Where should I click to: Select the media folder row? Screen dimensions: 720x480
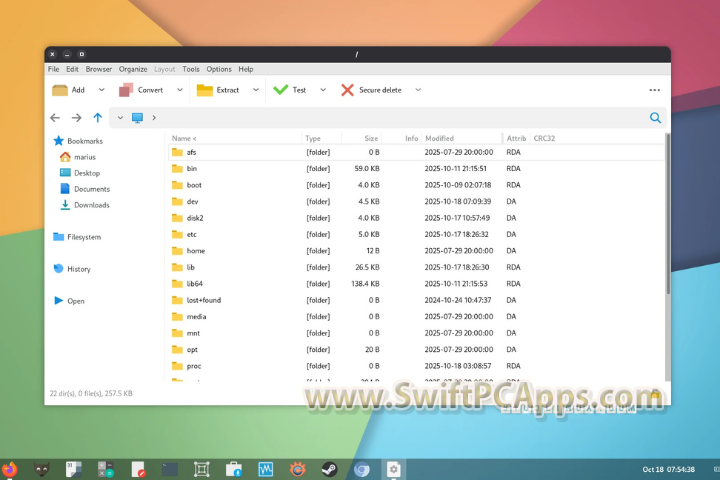tap(416, 316)
